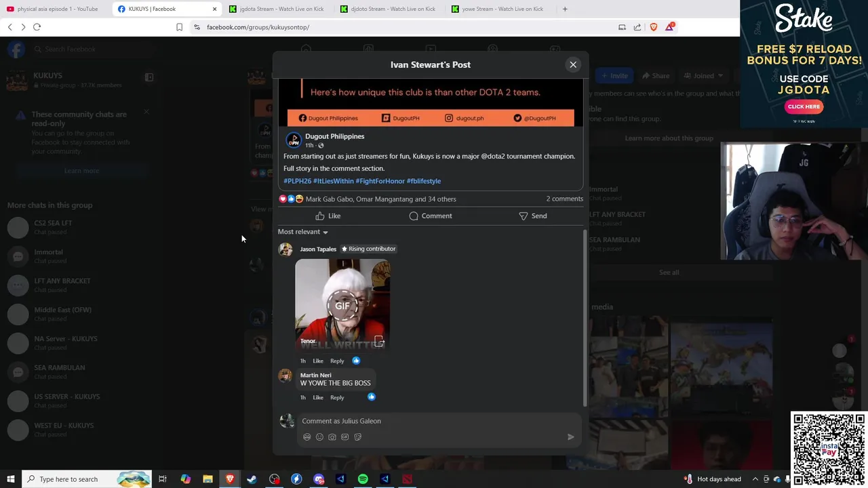Open the #PLPH26 hashtag
Viewport: 868px width, 488px height.
click(x=297, y=181)
